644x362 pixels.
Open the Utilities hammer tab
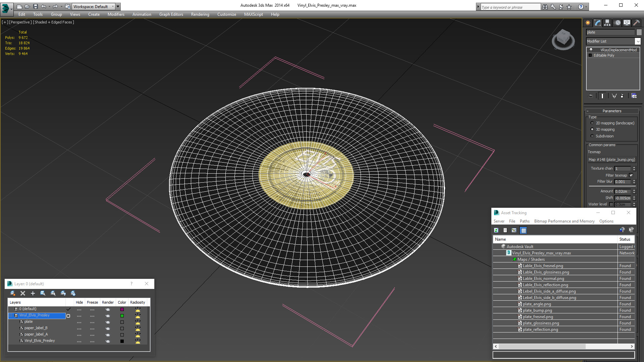pos(636,23)
